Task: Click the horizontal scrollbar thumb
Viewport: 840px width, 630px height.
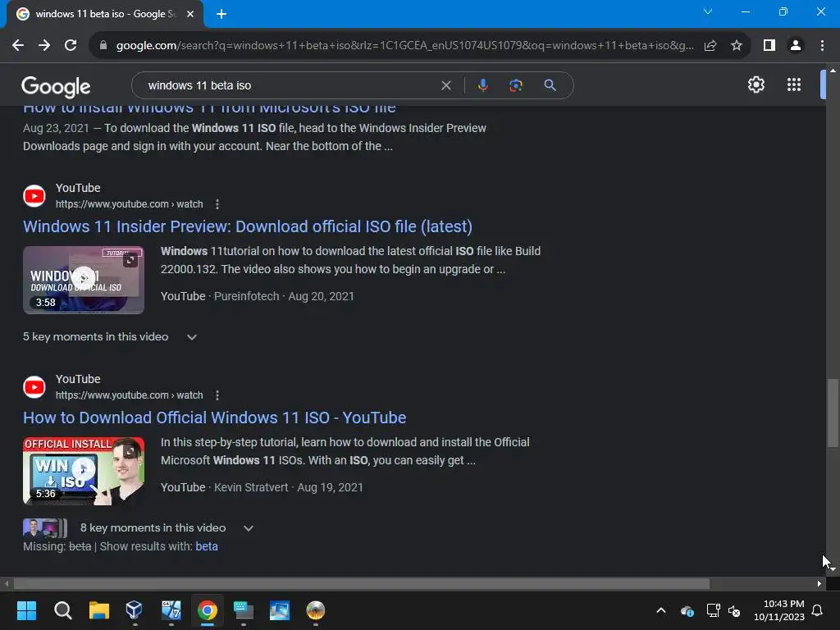Action: coord(362,584)
